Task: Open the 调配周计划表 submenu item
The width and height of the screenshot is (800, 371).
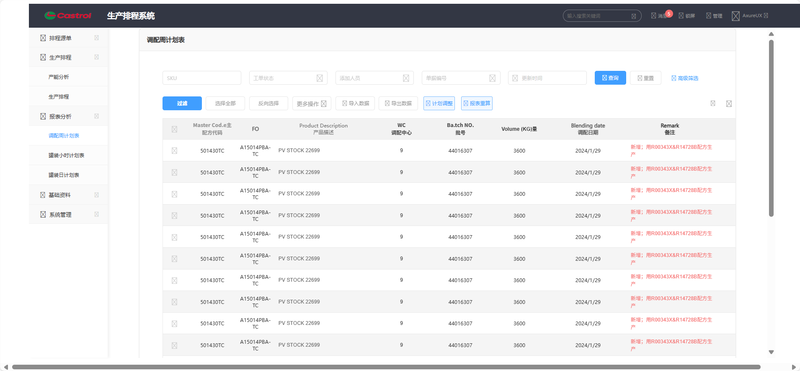Action: pos(68,136)
